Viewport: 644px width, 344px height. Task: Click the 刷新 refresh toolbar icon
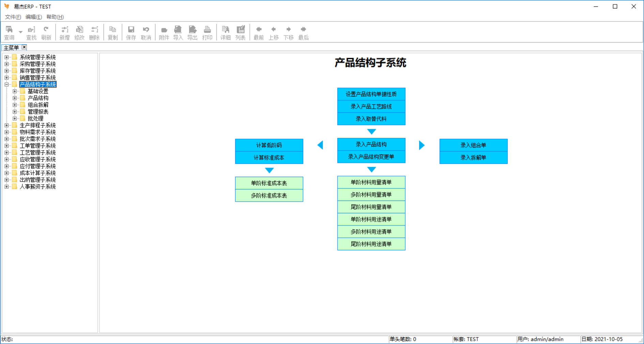pyautogui.click(x=46, y=33)
